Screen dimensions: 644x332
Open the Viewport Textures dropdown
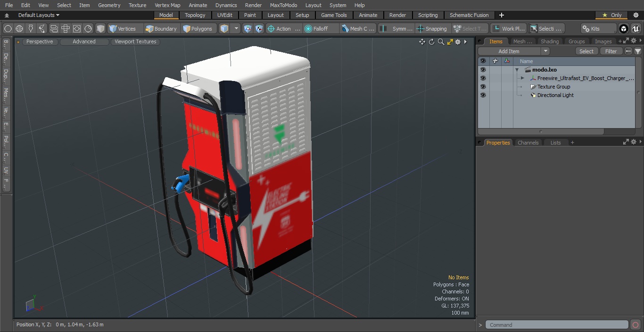point(135,42)
